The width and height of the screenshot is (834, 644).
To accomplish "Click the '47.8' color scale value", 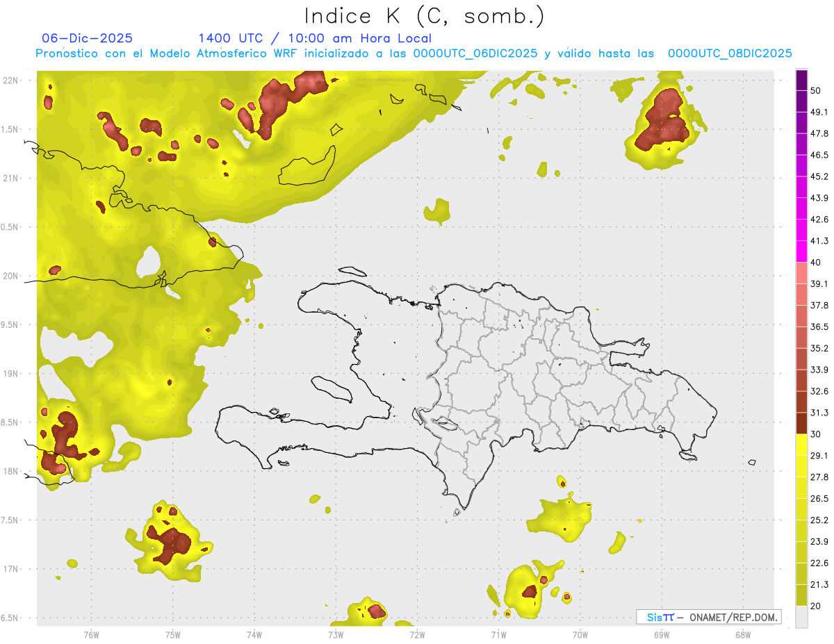I will [819, 133].
